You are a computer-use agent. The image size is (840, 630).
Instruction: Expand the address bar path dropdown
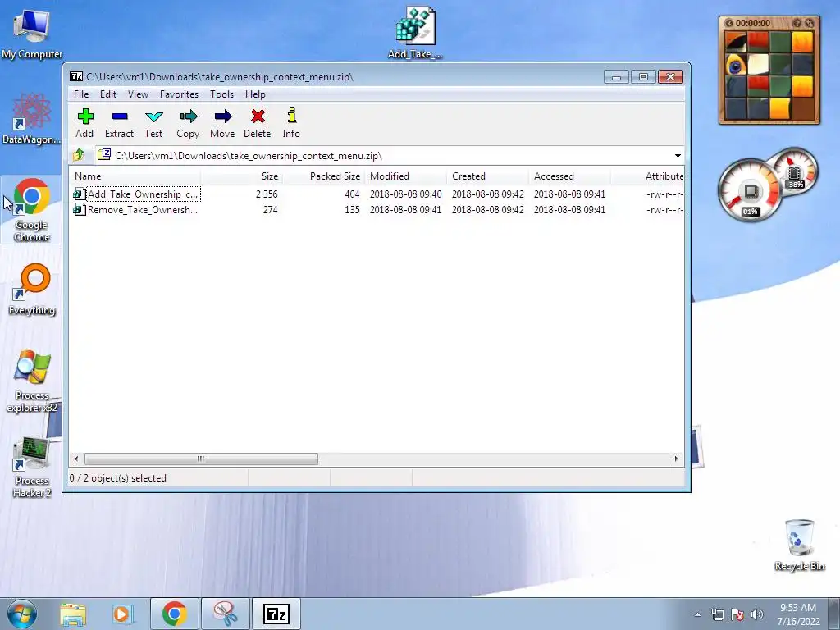coord(678,155)
